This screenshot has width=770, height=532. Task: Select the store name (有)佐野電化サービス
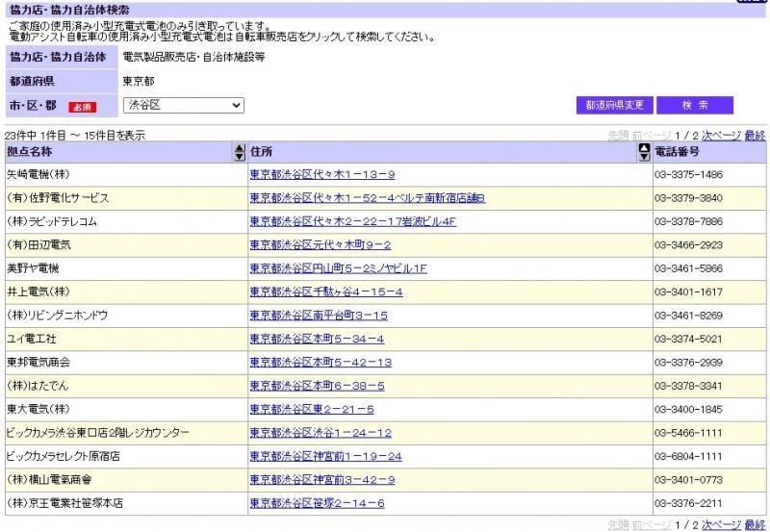point(58,198)
